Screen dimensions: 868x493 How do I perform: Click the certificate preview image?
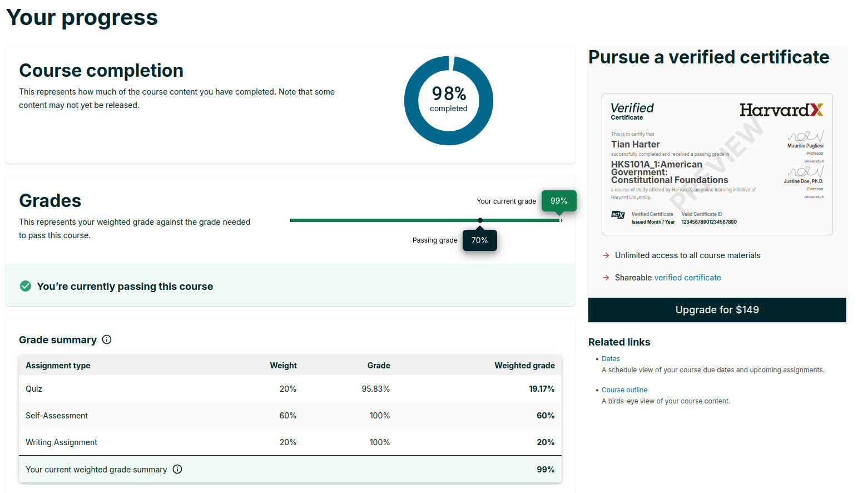pyautogui.click(x=717, y=164)
